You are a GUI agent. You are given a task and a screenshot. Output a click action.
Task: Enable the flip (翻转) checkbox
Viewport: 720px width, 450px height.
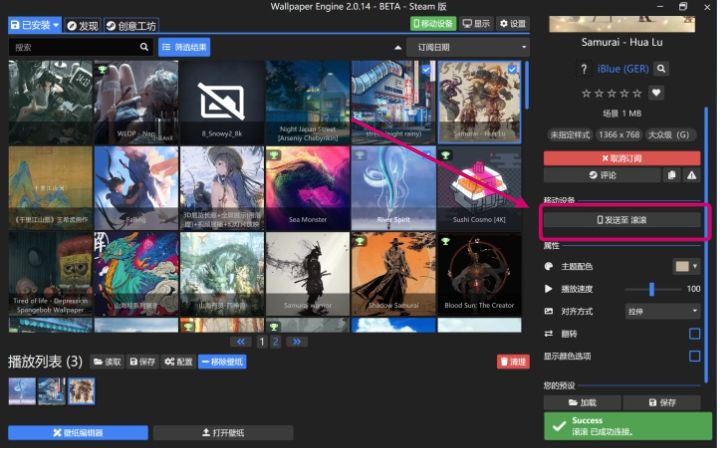(x=695, y=334)
